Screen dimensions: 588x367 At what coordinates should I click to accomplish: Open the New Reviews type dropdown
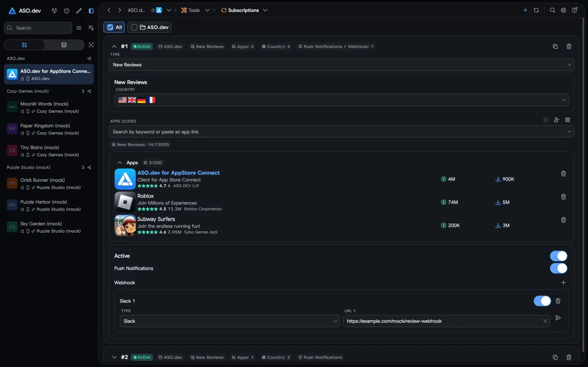click(x=341, y=65)
